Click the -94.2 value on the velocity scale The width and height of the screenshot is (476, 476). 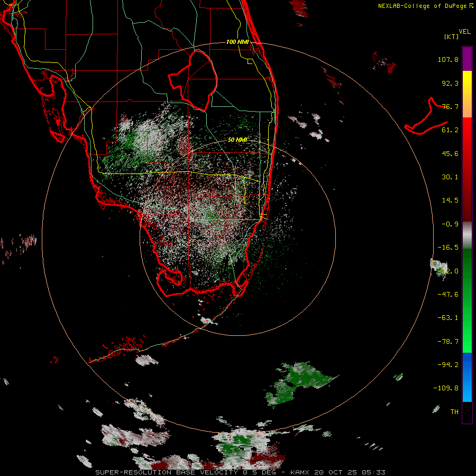(x=448, y=365)
